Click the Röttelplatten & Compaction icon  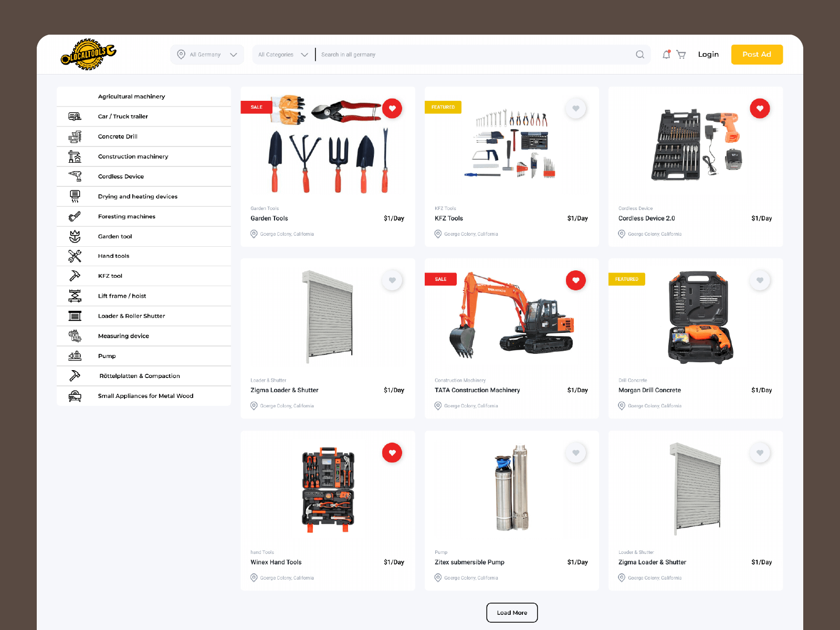point(75,376)
